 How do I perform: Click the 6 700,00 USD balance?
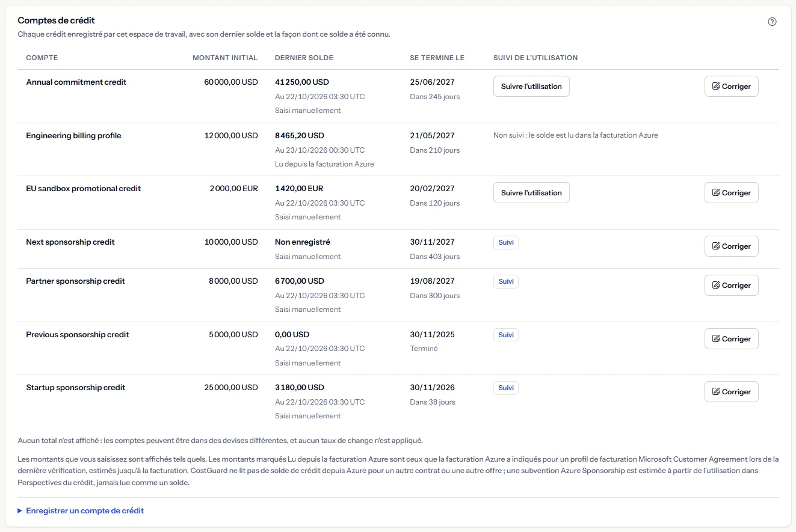tap(300, 281)
